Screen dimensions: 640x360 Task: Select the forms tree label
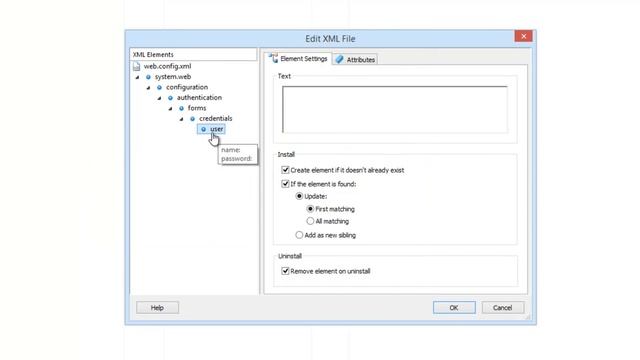pos(197,108)
